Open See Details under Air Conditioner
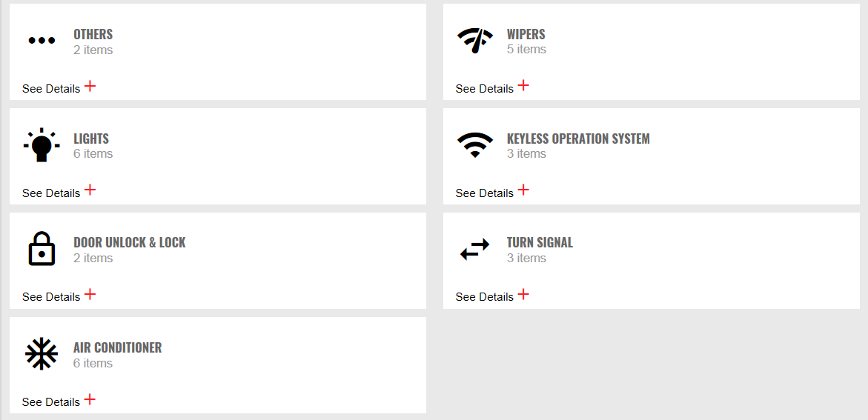This screenshot has height=420, width=868. click(x=51, y=402)
